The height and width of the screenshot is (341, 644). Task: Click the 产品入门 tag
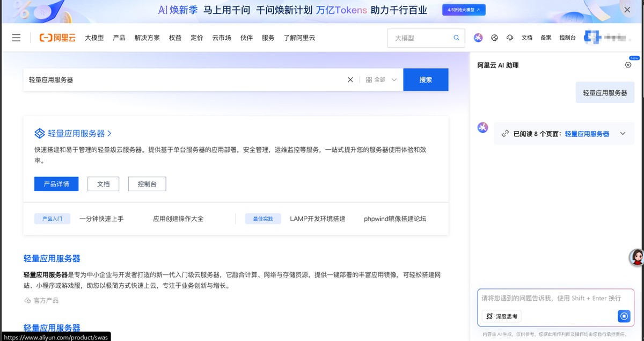pos(53,219)
